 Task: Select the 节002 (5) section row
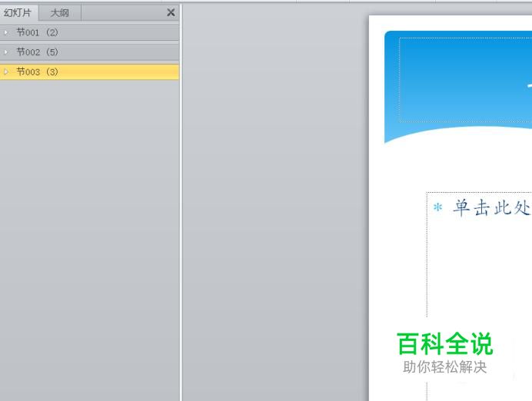point(89,52)
